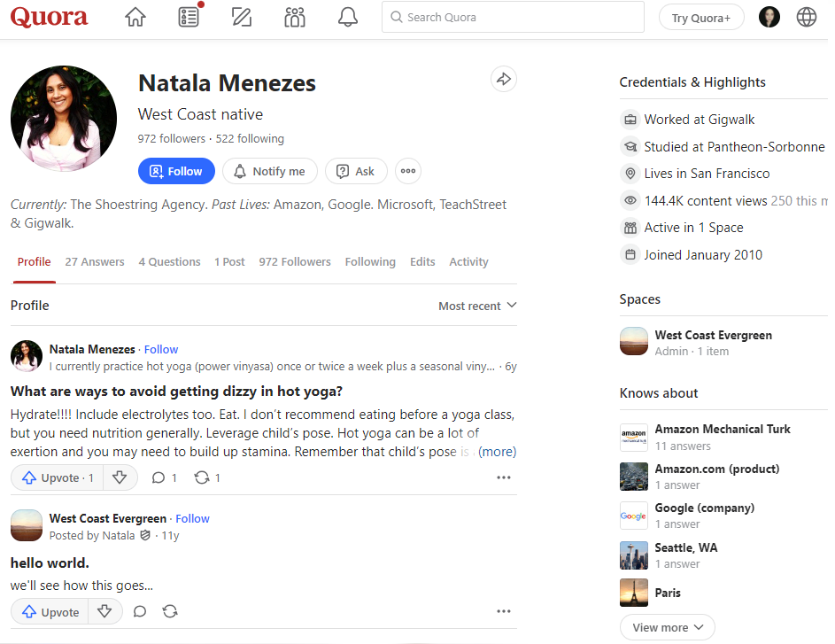
Task: Open Spaces people icon in navbar
Action: click(295, 18)
